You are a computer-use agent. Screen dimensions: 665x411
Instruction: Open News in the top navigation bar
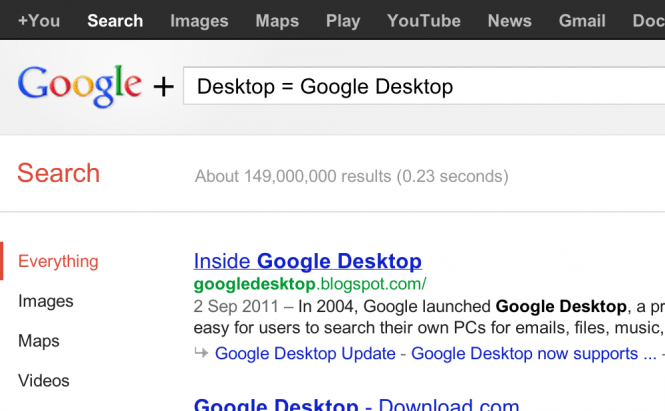509,20
